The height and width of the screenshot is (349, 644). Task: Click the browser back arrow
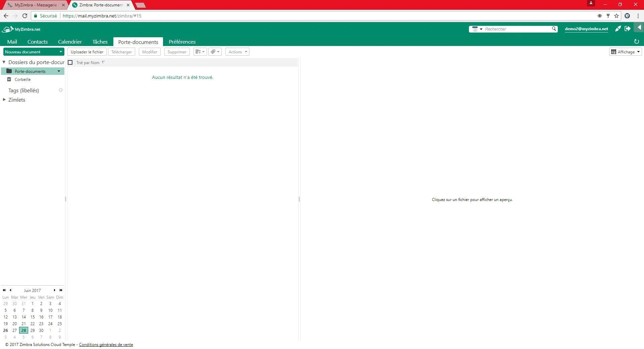click(x=6, y=16)
